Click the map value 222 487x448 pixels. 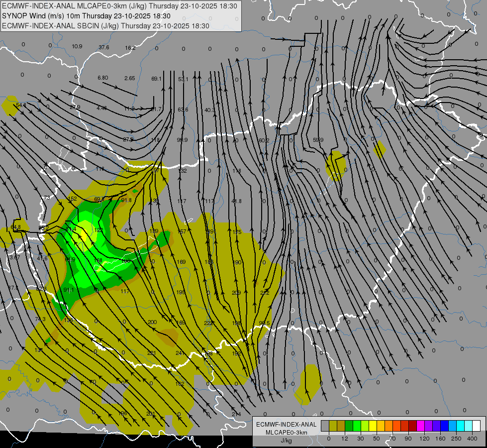coord(208,323)
